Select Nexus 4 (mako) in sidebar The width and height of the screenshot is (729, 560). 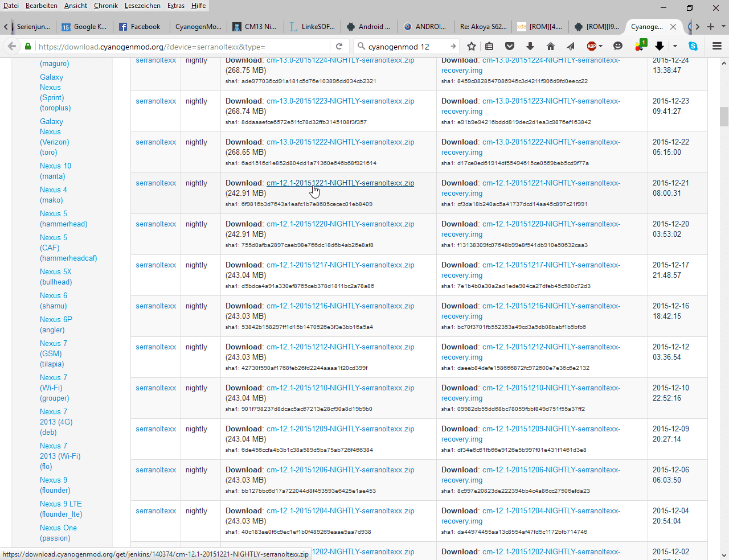pos(54,195)
